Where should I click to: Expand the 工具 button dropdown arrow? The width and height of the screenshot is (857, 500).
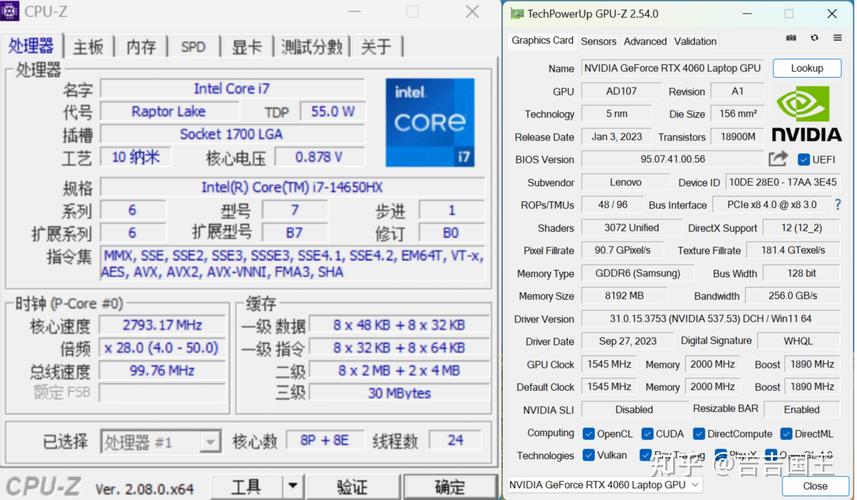click(293, 486)
